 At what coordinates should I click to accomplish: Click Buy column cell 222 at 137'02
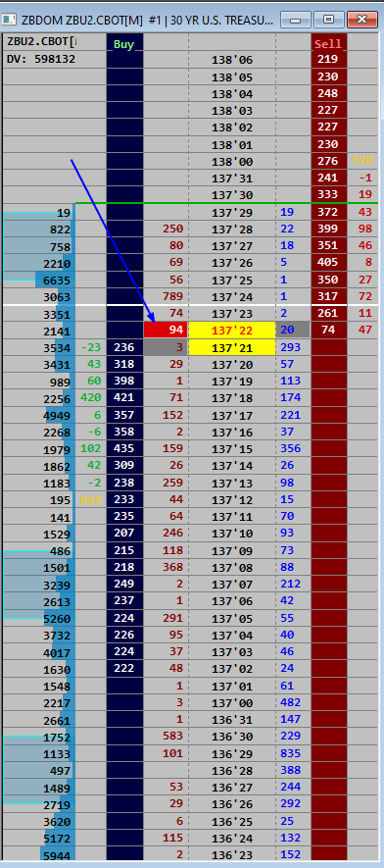pos(124,669)
